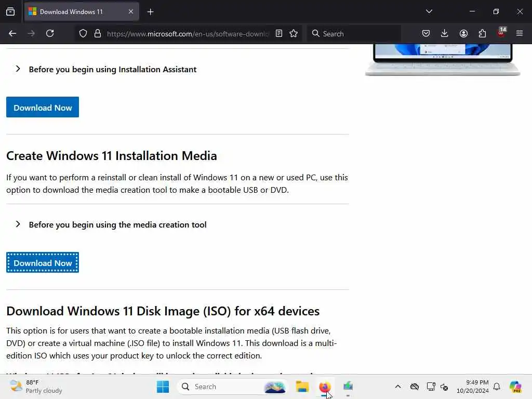
Task: Click the display/network tray icon
Action: pos(431,387)
